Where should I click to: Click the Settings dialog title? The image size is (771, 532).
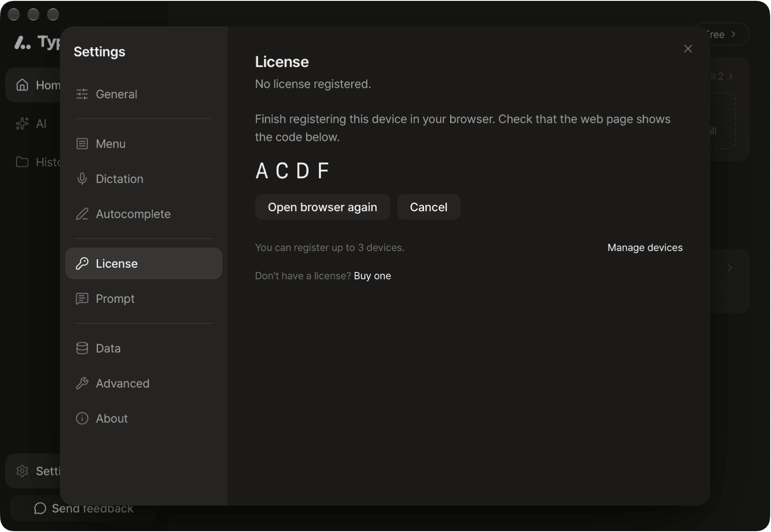[99, 52]
